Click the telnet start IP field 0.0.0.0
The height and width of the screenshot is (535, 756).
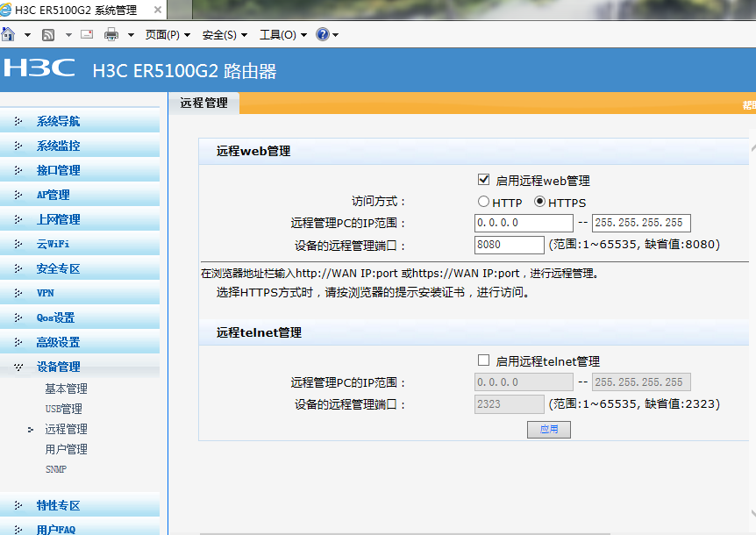(524, 382)
